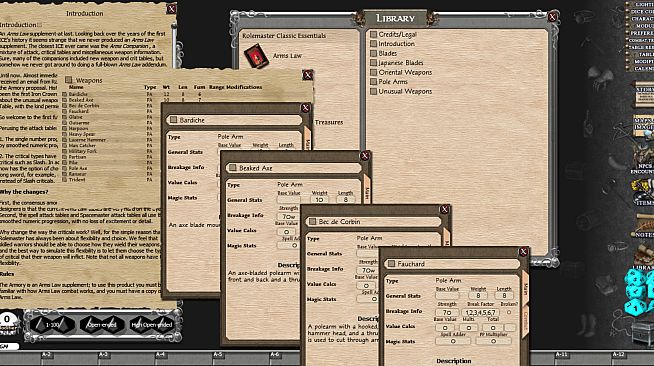This screenshot has width=654, height=366.
Task: Click the Military Fork row link icon
Action: coord(65,151)
